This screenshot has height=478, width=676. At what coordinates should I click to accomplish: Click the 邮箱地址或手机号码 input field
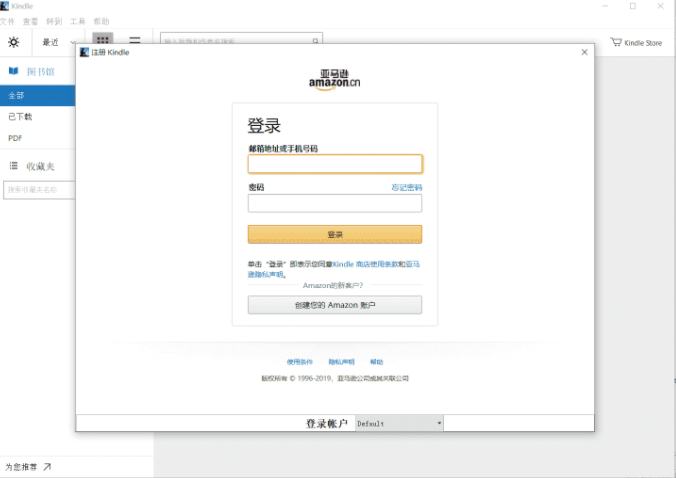point(335,164)
